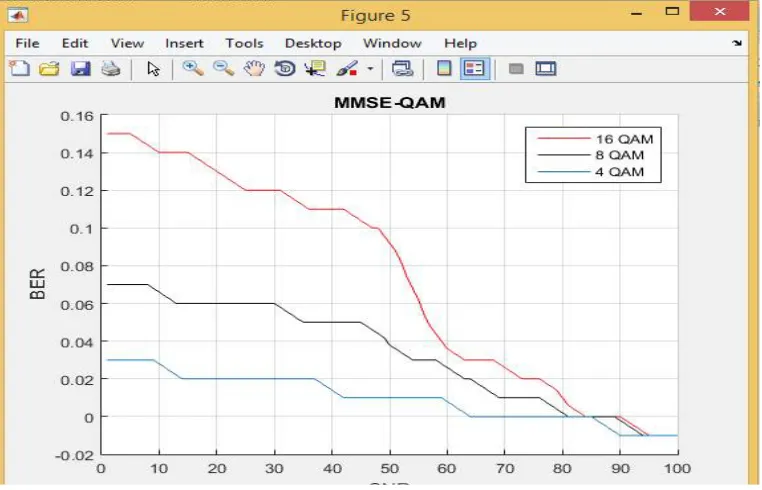Toggle the Insert Legend icon
The height and width of the screenshot is (490, 762).
(x=474, y=69)
